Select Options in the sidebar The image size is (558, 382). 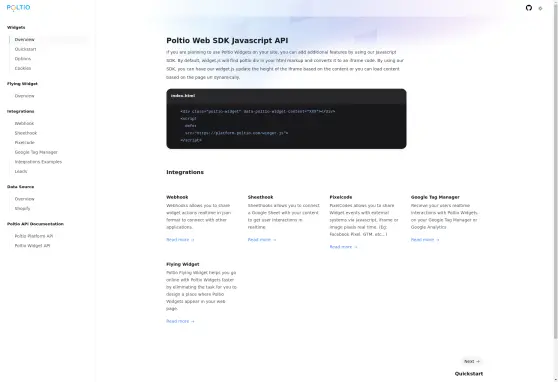tap(23, 59)
